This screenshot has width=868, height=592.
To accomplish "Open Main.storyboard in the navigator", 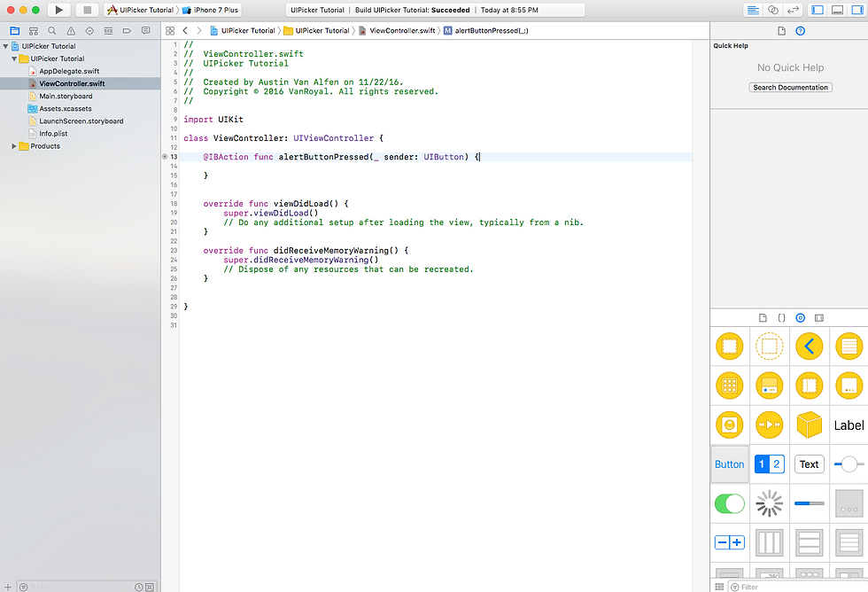I will [66, 97].
